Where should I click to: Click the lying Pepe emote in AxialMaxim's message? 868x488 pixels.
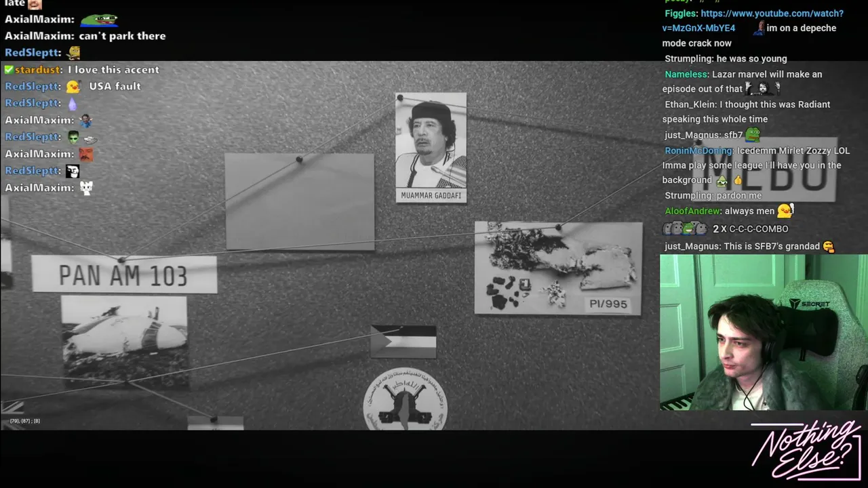(x=99, y=19)
